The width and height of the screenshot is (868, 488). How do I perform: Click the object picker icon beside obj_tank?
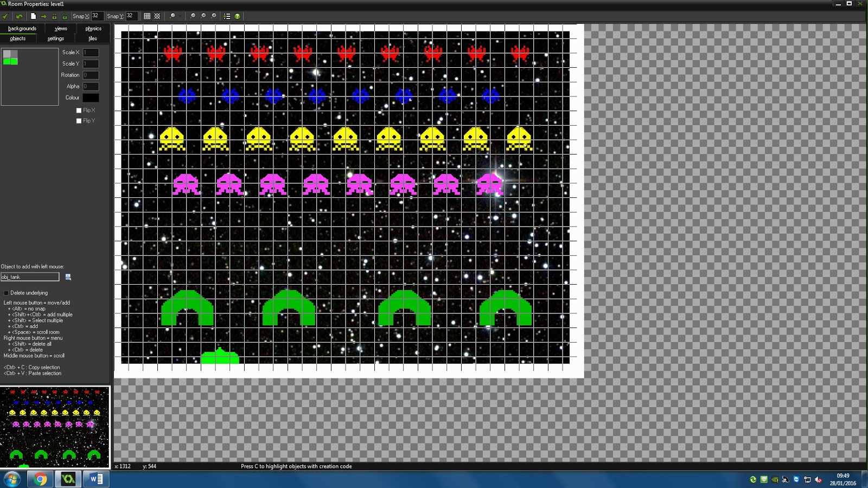(67, 277)
